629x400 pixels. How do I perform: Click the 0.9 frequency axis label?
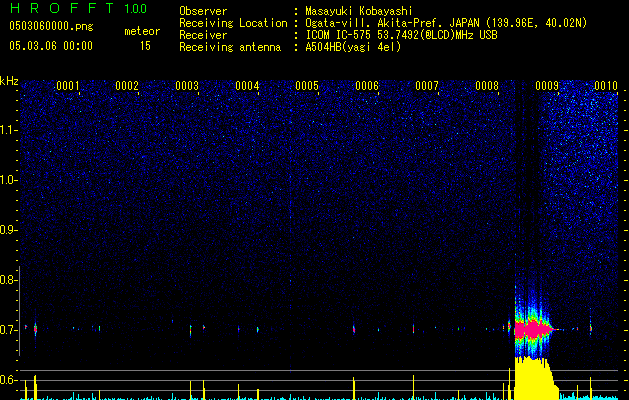pos(8,230)
